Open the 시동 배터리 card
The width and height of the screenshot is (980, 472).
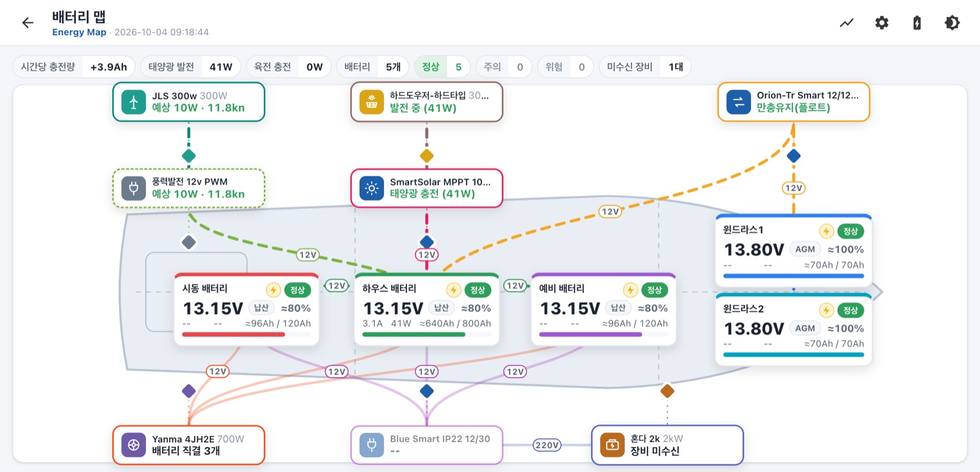tap(246, 309)
